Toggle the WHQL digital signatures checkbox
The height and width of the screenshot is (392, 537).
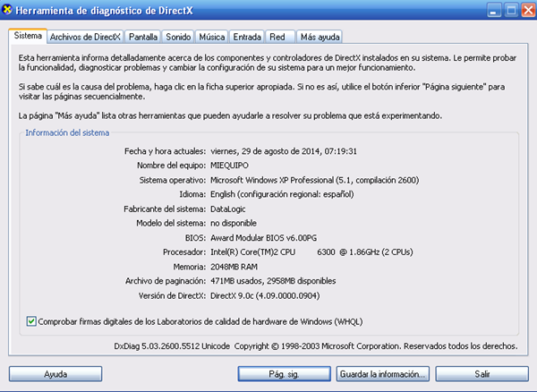point(31,321)
